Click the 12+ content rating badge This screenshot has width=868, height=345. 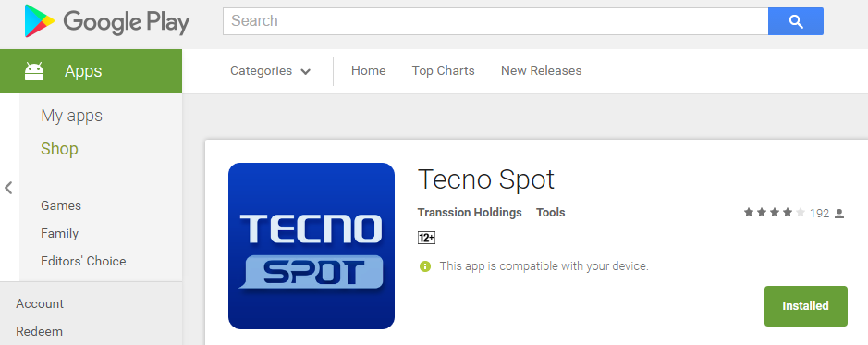pos(426,238)
